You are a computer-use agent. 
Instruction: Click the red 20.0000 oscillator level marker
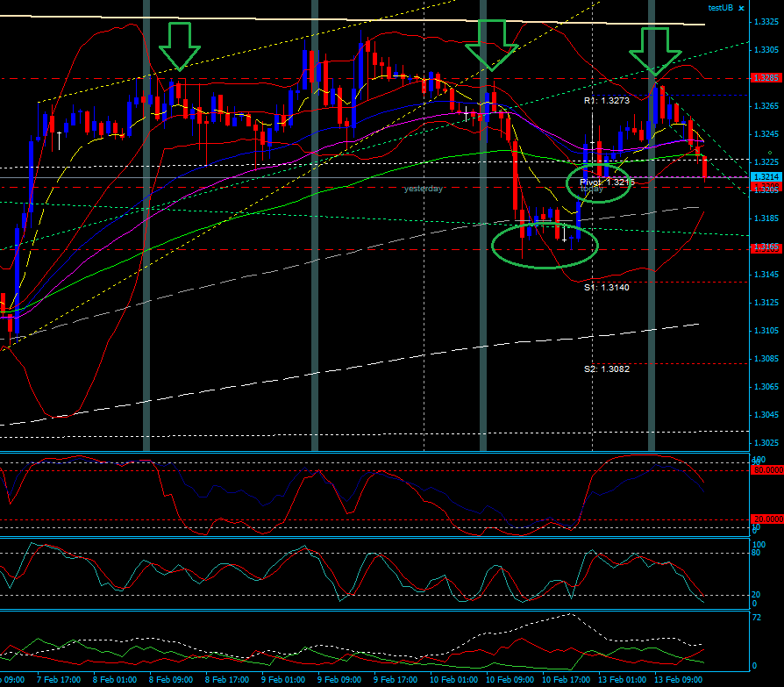766,518
